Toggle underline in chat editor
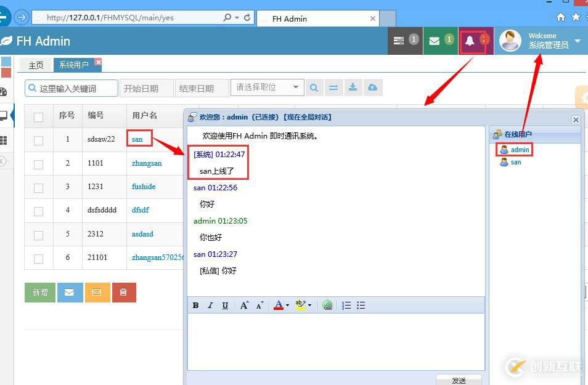This screenshot has width=588, height=385. 225,305
